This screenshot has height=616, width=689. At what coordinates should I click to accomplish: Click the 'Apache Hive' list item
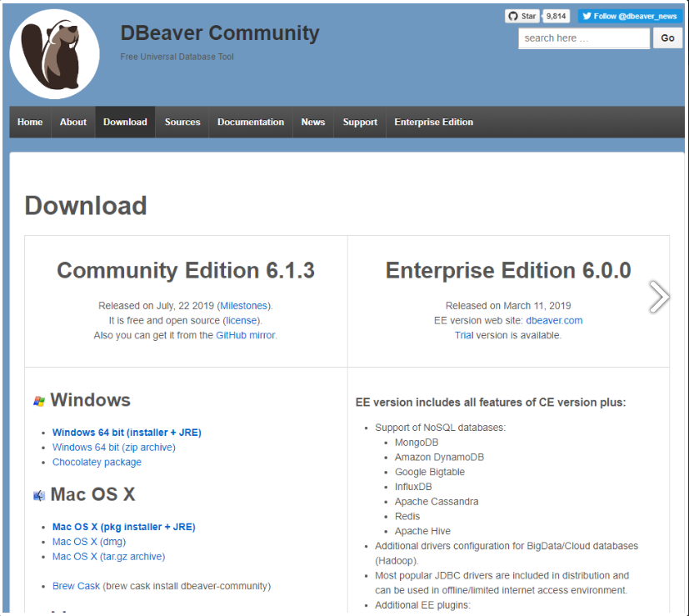[422, 531]
